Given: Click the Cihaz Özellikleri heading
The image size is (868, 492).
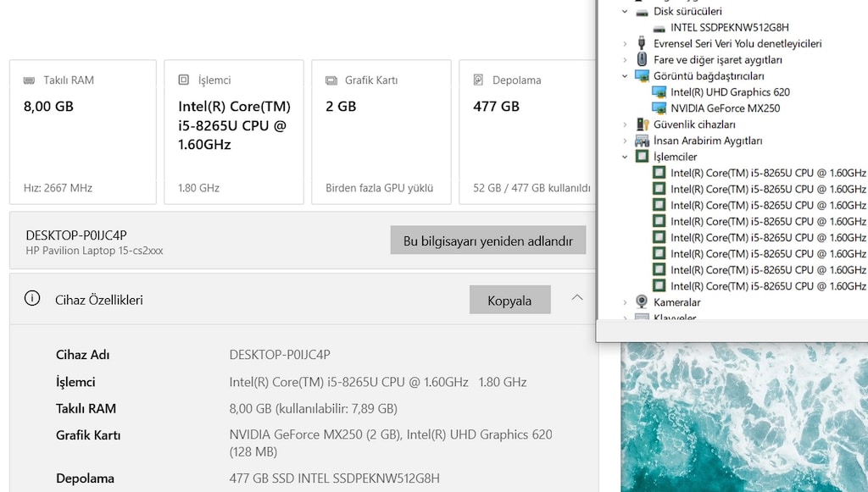Looking at the screenshot, I should (99, 300).
